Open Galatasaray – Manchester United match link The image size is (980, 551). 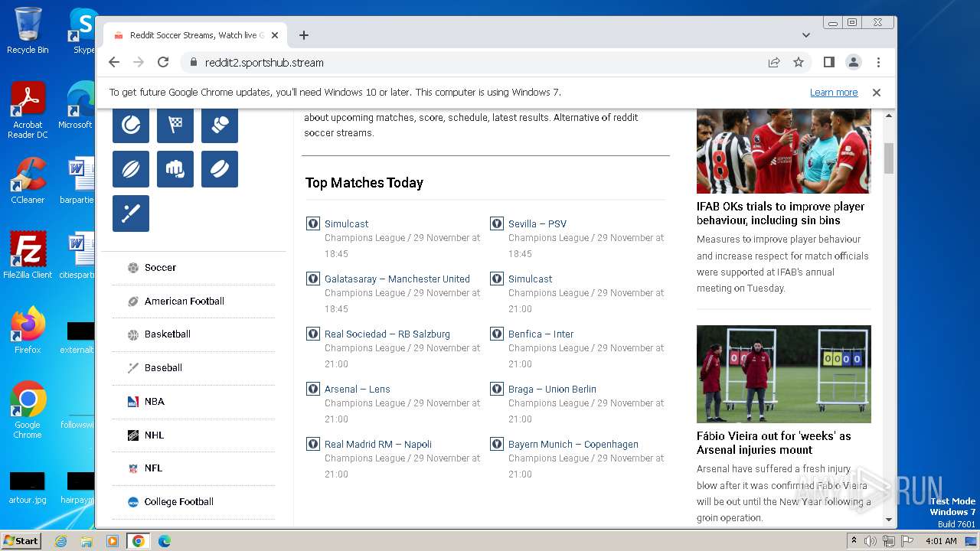pyautogui.click(x=397, y=279)
